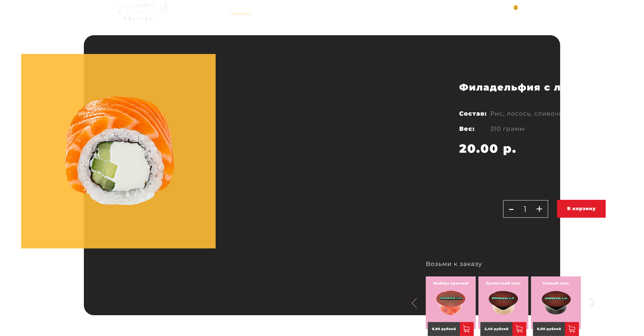Add Имбирь красный to cart via cart icon
This screenshot has height=336, width=644.
click(467, 329)
